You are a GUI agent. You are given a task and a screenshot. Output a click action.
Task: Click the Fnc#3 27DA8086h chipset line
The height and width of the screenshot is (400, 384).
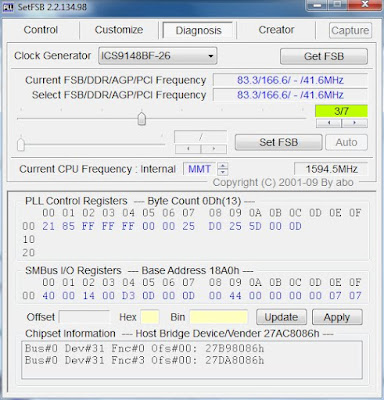(144, 360)
